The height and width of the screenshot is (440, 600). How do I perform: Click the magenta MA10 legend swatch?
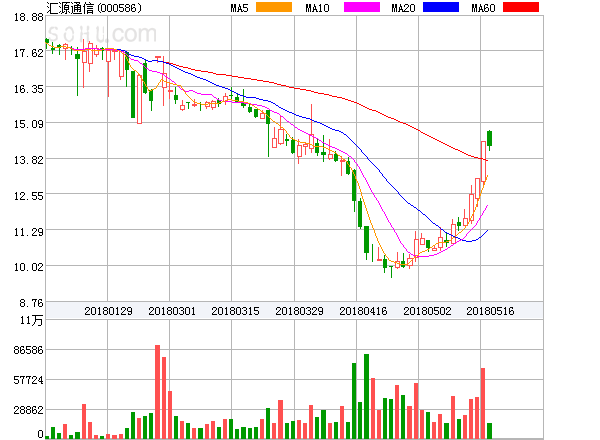tap(362, 7)
